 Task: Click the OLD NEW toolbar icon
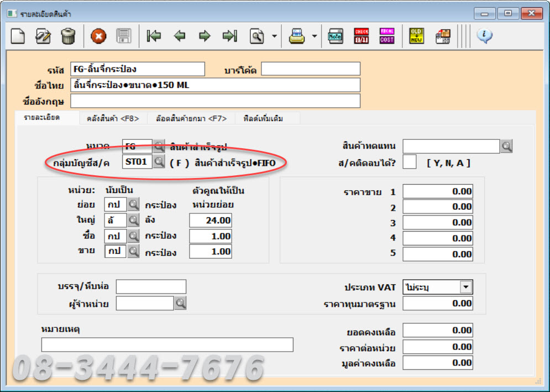click(416, 36)
